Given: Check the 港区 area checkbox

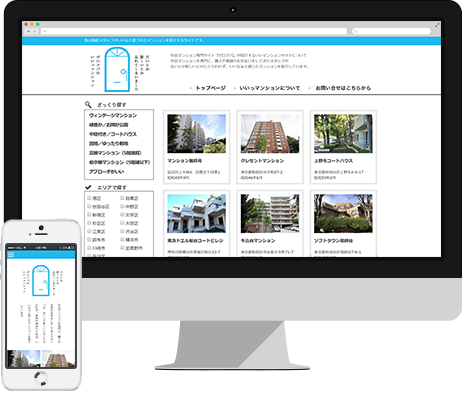Looking at the screenshot, I should coord(89,198).
